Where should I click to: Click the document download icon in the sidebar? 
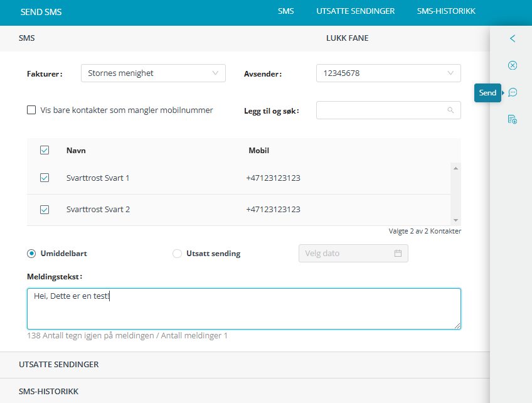(513, 119)
